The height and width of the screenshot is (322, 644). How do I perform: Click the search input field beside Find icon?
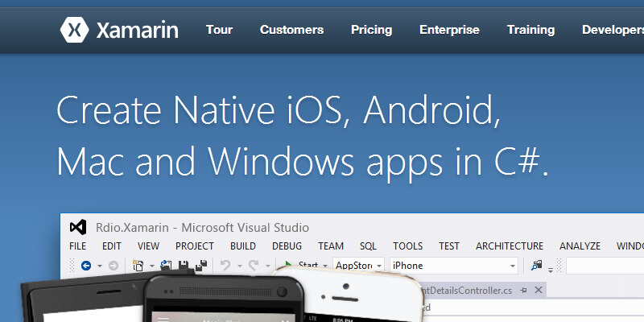pos(605,266)
